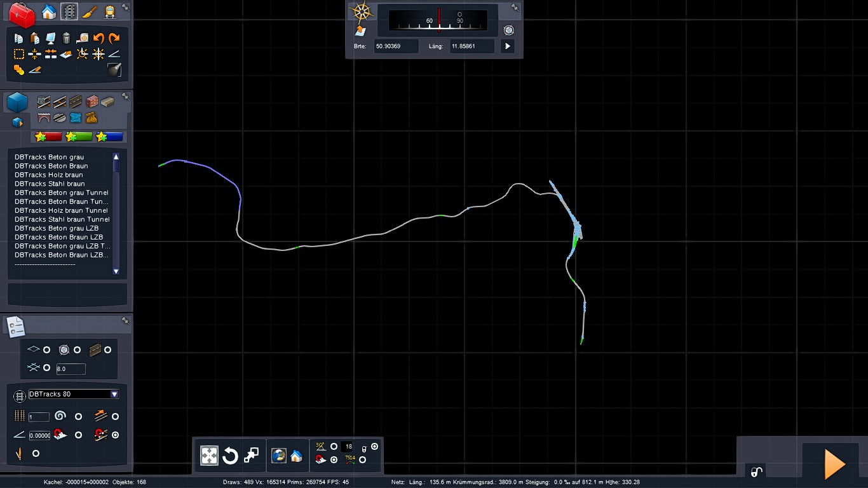Redo the action with orange arrow
Screen dimensions: 868x488
point(114,38)
